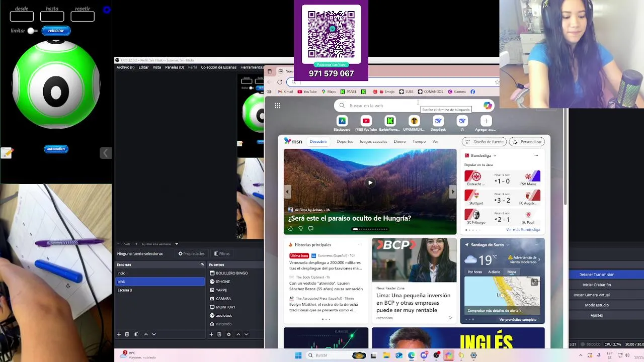This screenshot has width=644, height=362.
Task: Open scene filters icon below Escenas list
Action: tap(136, 334)
